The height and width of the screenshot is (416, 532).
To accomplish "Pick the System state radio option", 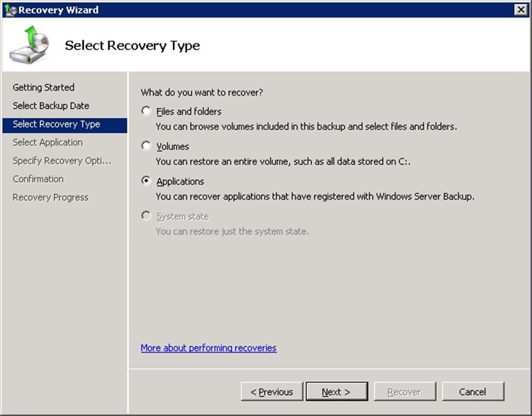I will [146, 216].
